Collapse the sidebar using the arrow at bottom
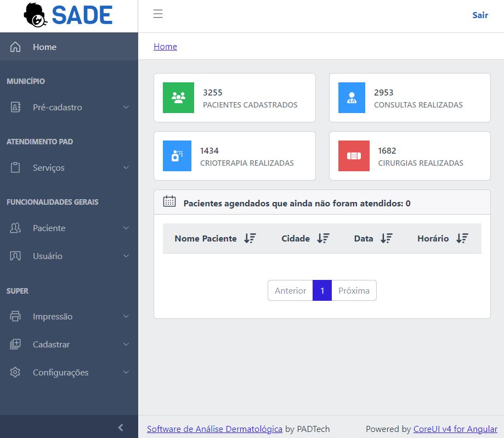 [x=121, y=427]
